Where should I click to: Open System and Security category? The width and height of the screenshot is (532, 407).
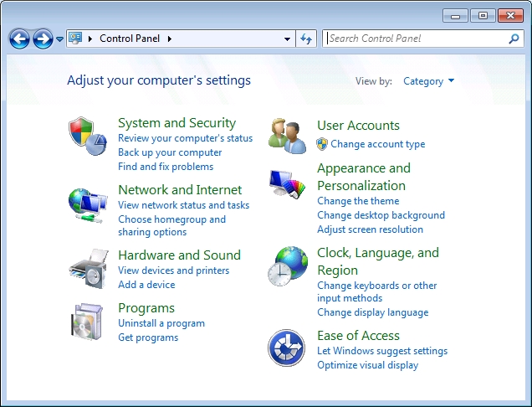(176, 122)
